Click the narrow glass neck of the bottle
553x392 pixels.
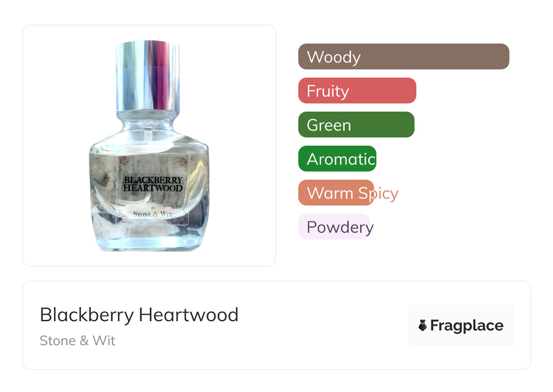click(148, 122)
